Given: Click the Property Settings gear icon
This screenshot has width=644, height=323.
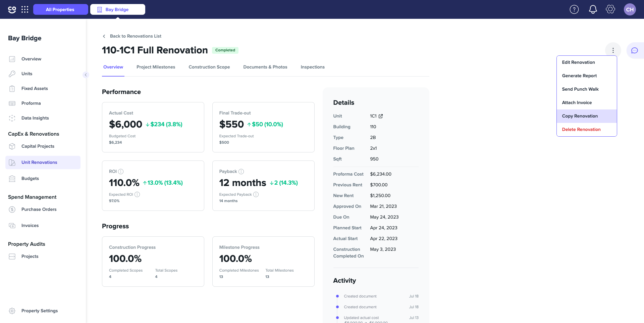Looking at the screenshot, I should click(x=12, y=311).
